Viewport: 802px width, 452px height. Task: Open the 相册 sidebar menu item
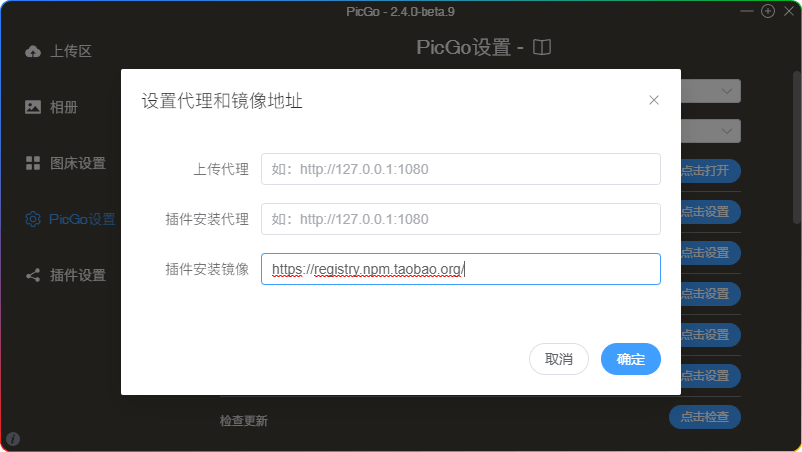click(63, 107)
